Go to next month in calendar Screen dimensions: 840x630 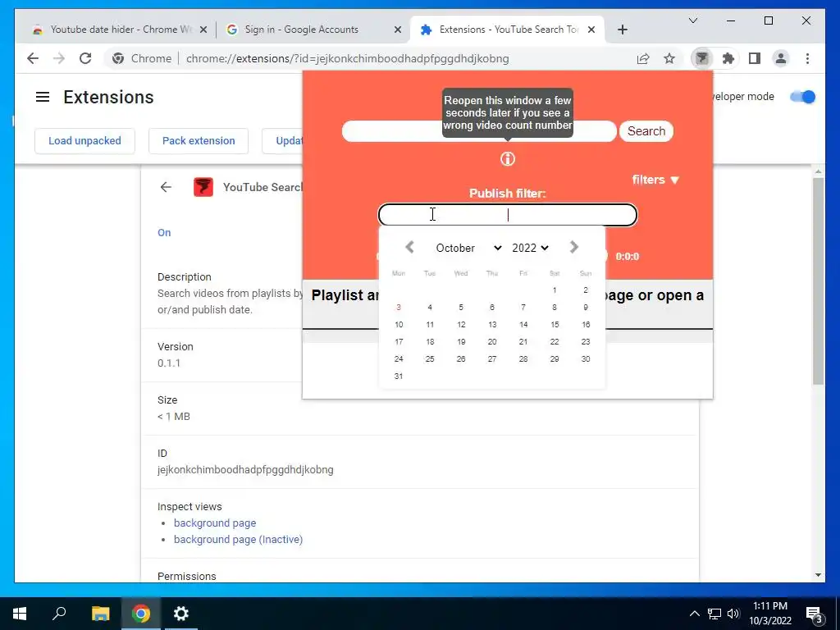point(573,247)
